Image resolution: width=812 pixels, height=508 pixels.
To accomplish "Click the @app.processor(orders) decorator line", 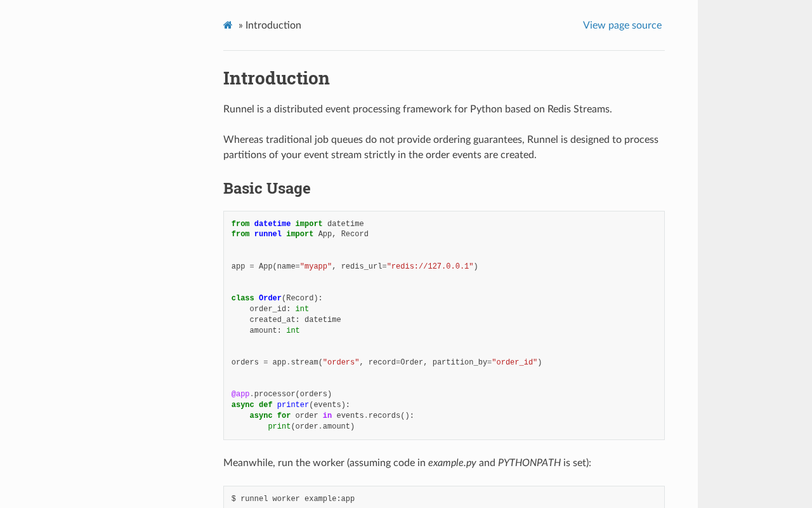I will tap(282, 394).
